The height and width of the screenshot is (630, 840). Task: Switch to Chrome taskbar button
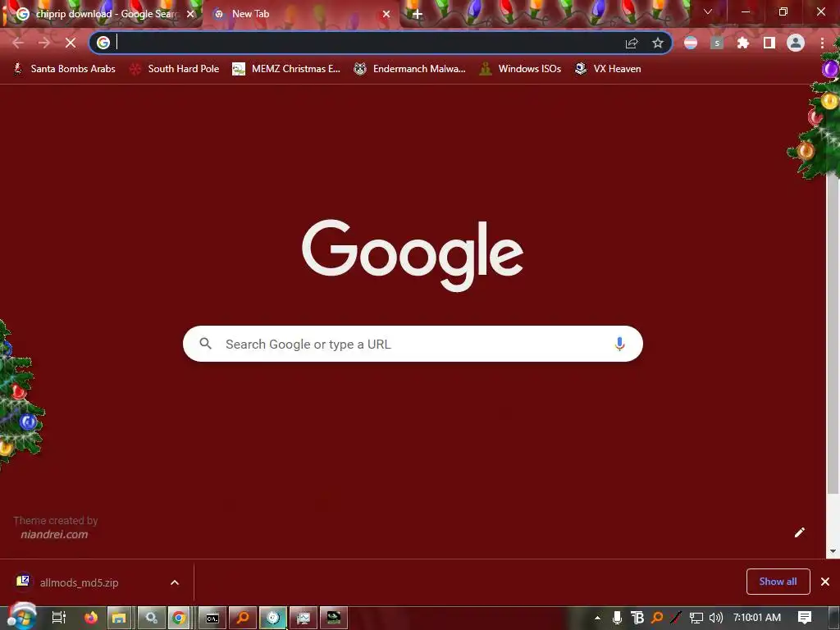point(180,618)
